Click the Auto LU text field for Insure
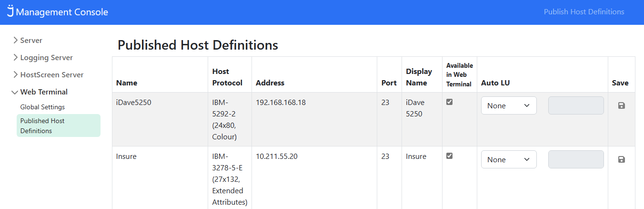 [576, 159]
